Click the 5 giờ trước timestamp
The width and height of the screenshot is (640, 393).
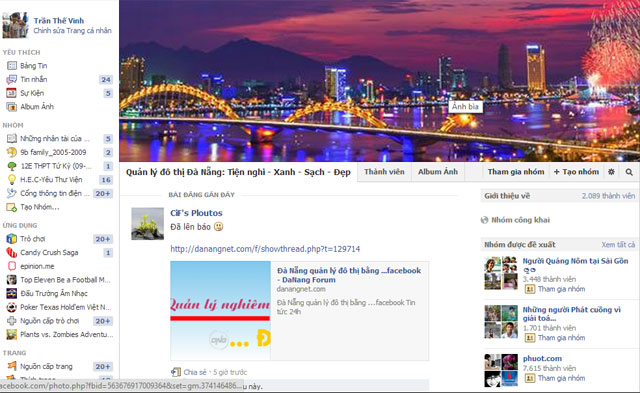click(230, 372)
